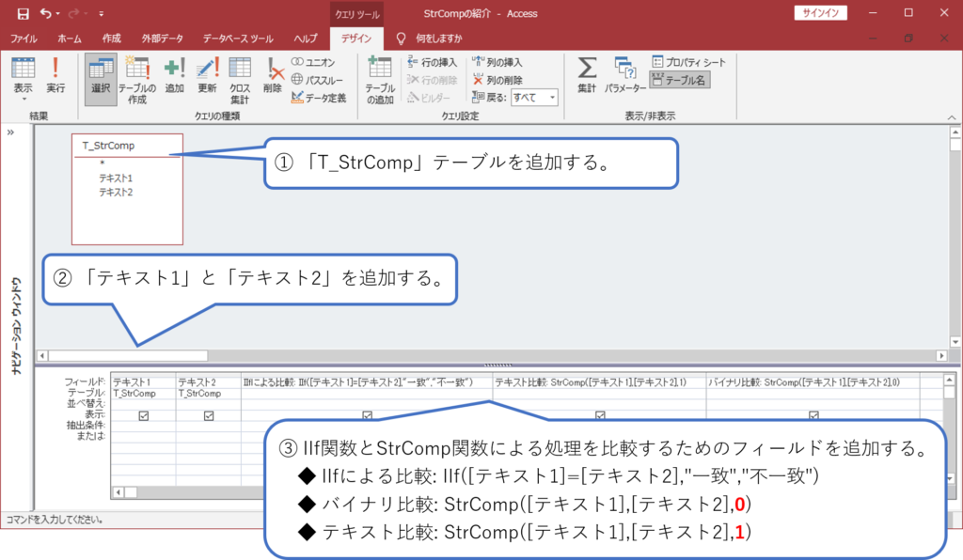Toggle テーブル名 row display
The width and height of the screenshot is (963, 560).
point(680,80)
